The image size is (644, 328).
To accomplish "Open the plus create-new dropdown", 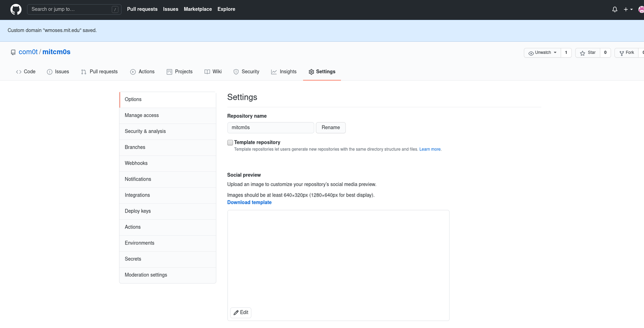I will click(x=628, y=9).
